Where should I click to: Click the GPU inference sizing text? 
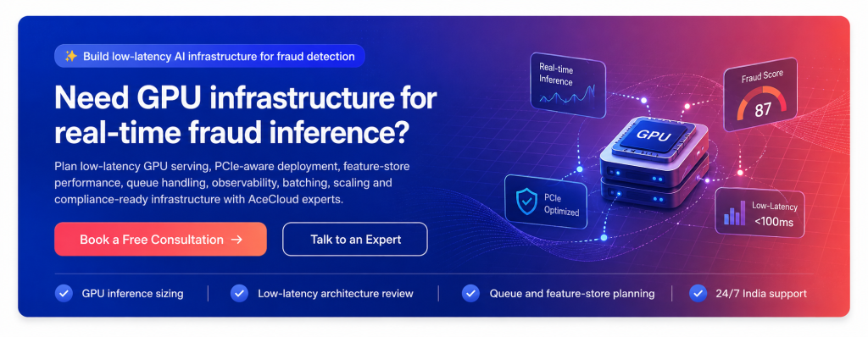[132, 293]
